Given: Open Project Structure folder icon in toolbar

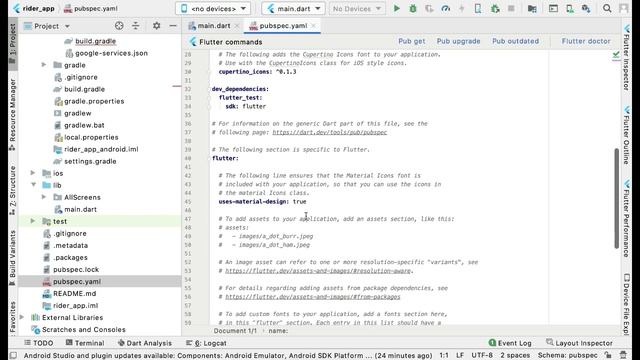Looking at the screenshot, I should coord(532,9).
